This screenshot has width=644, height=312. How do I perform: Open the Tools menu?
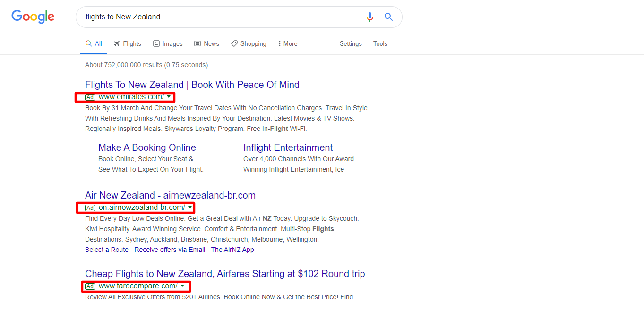click(x=380, y=43)
